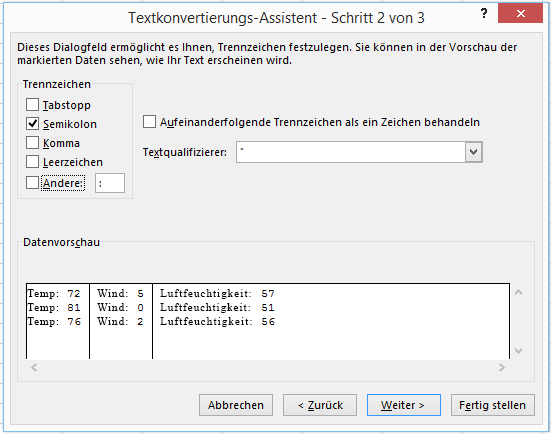This screenshot has width=551, height=434.
Task: Select the Luftfeuchtigkeit column in preview
Action: pyautogui.click(x=331, y=321)
